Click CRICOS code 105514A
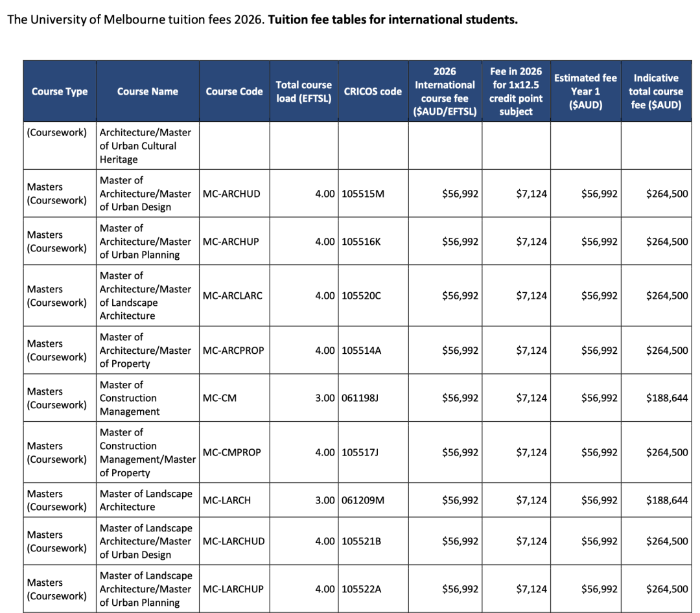The height and width of the screenshot is (613, 700). tap(361, 351)
